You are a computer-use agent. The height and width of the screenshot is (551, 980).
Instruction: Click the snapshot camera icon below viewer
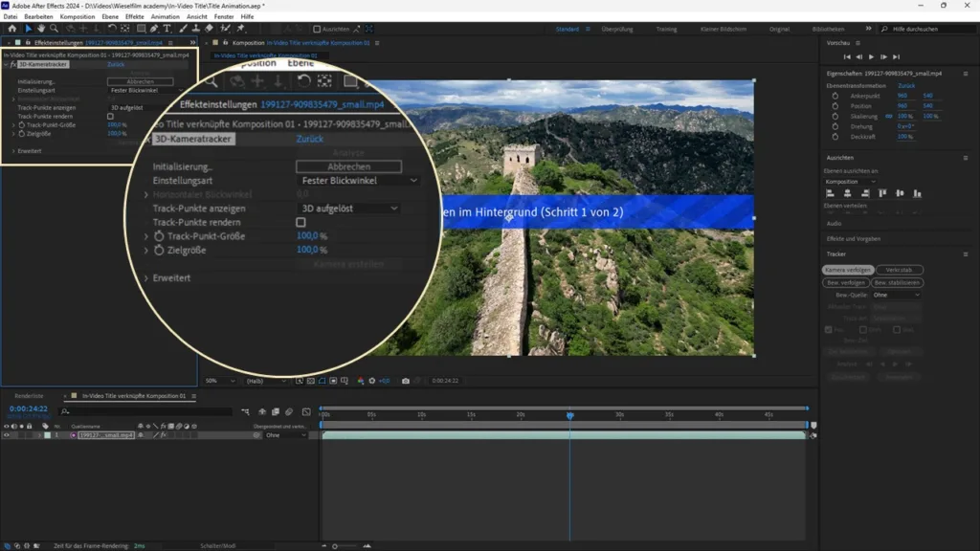(406, 381)
